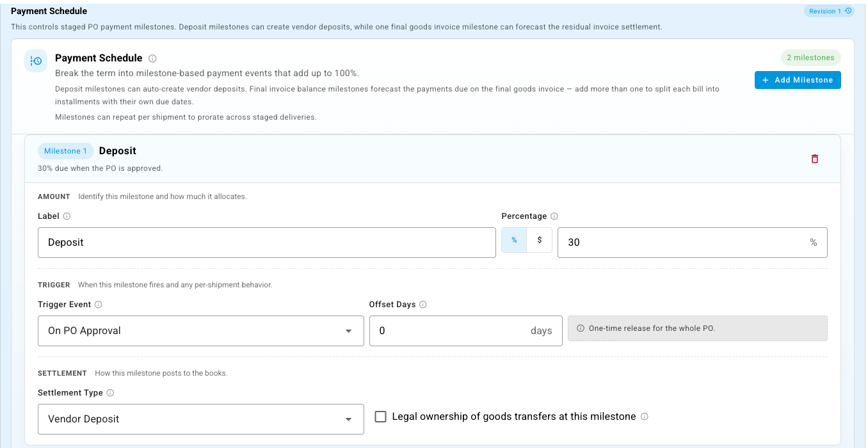Edit the Percentage field showing 30
This screenshot has width=868, height=448.
click(693, 243)
